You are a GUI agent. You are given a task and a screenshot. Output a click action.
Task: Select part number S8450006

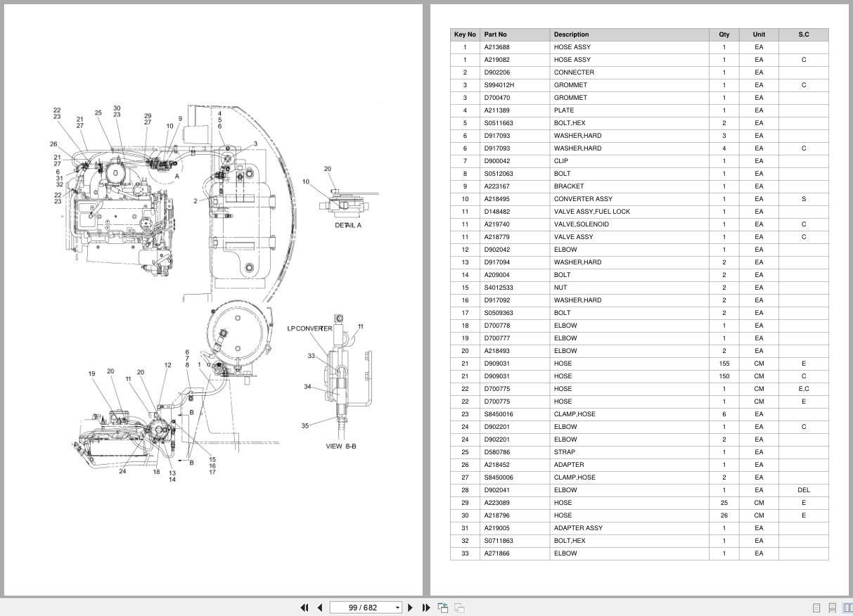(499, 477)
